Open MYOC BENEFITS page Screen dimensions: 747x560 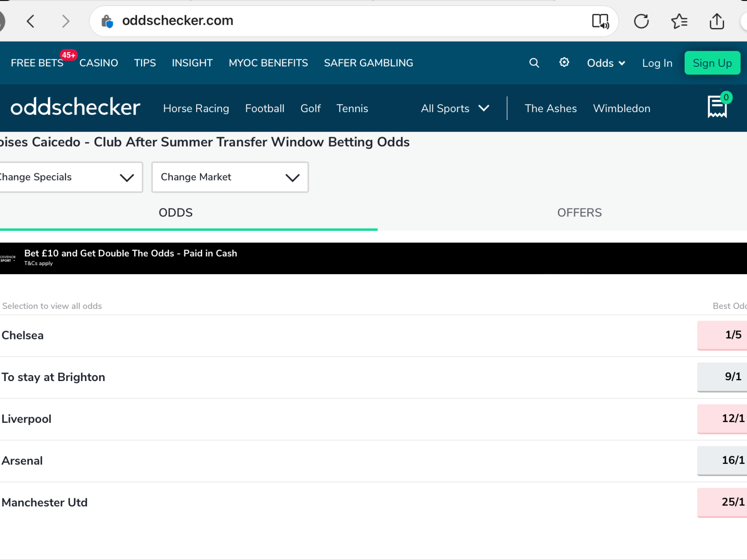tap(268, 63)
